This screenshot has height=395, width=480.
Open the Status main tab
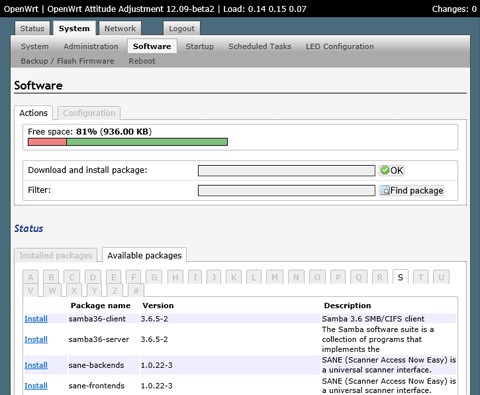click(x=32, y=28)
